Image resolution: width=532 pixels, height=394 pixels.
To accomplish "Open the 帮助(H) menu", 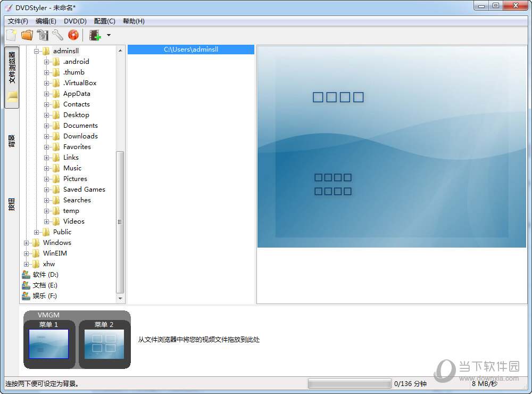I will tap(134, 21).
